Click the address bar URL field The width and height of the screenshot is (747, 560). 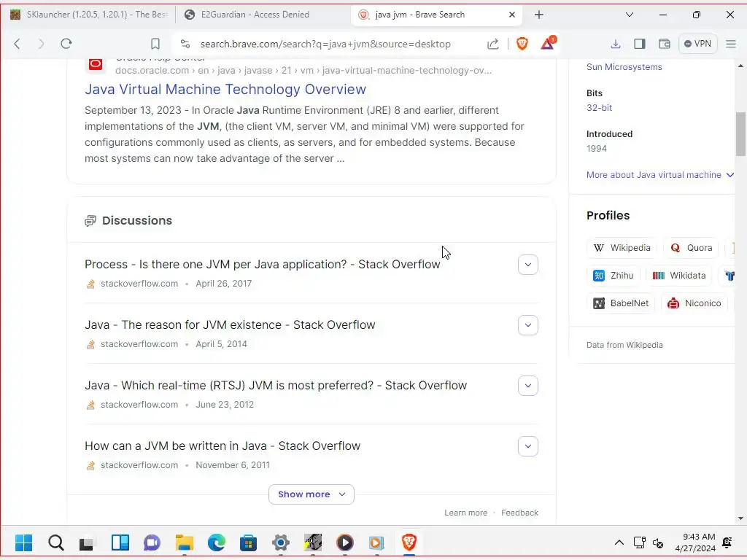(x=325, y=44)
